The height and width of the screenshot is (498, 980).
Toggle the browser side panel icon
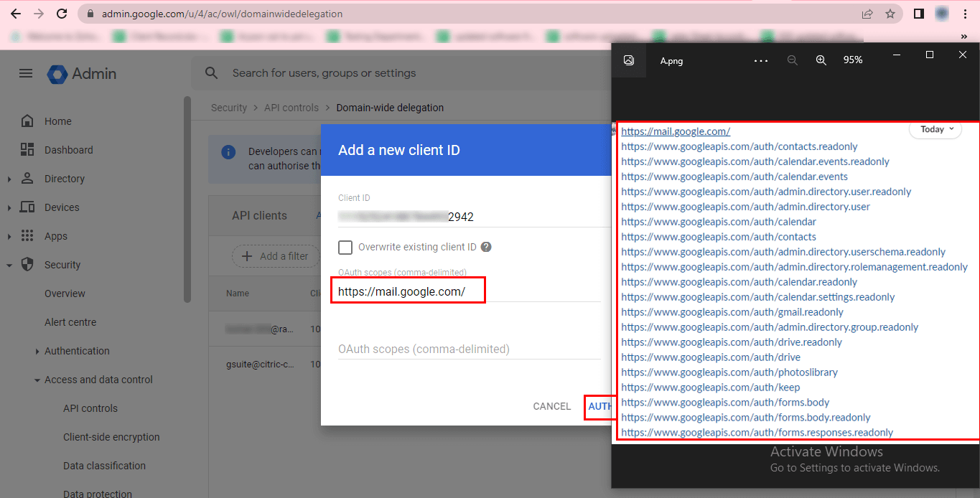click(x=918, y=14)
